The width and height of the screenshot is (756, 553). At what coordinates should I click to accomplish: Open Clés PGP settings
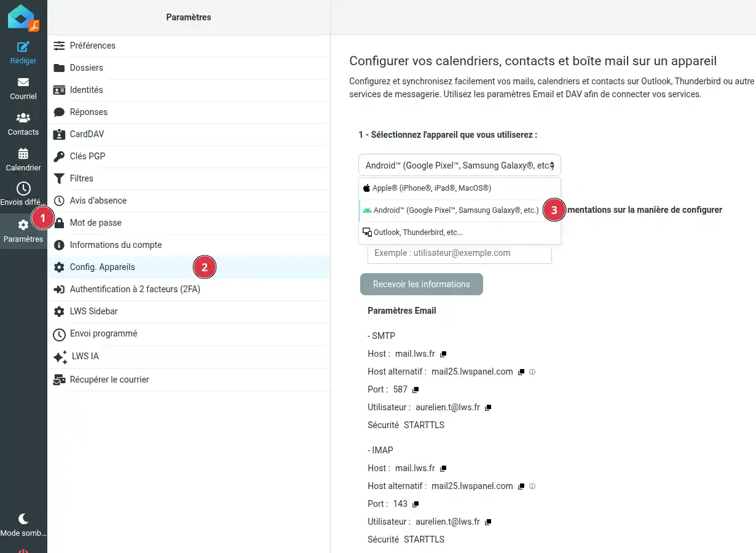[x=189, y=156]
